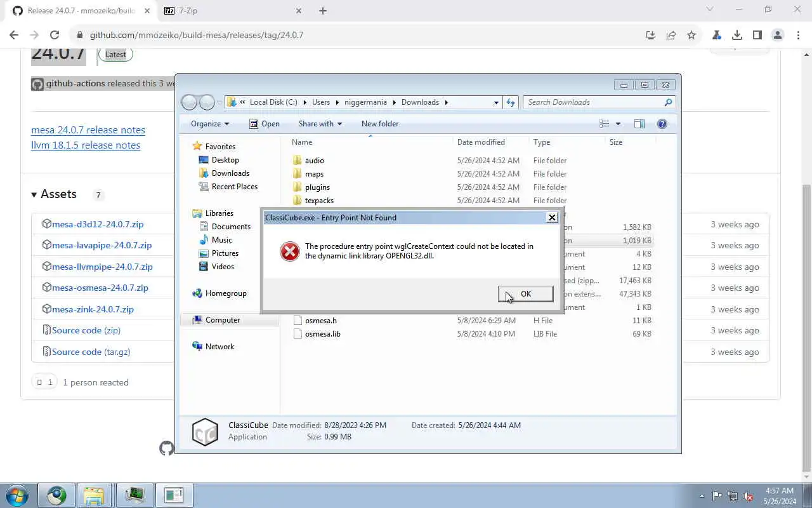The height and width of the screenshot is (508, 812).
Task: Click the Explorer help icon
Action: pyautogui.click(x=662, y=124)
